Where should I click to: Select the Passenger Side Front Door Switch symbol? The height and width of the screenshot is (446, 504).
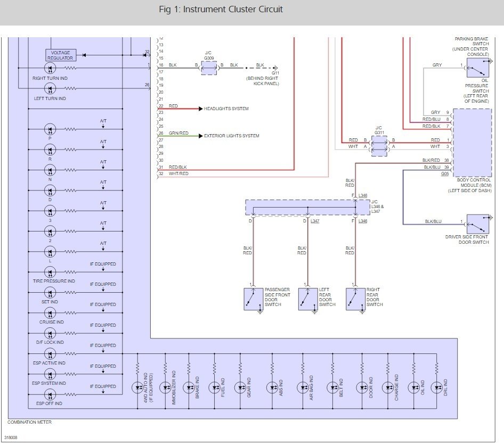point(254,299)
